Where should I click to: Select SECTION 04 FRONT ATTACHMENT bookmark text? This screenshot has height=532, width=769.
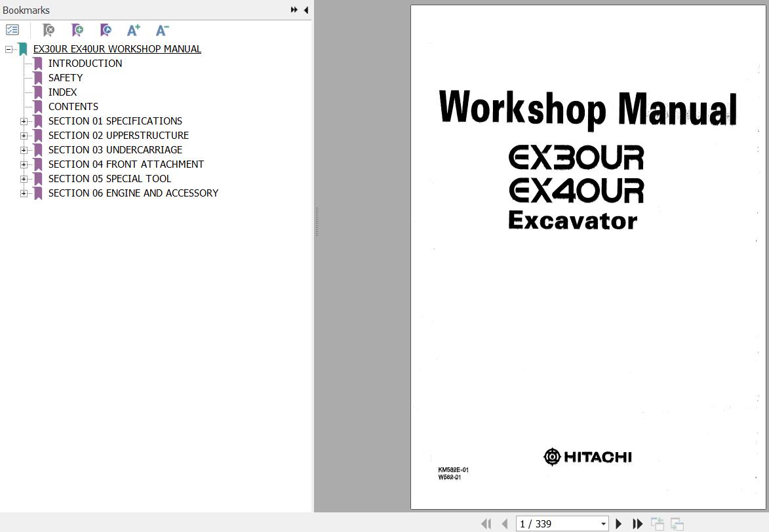pos(126,164)
